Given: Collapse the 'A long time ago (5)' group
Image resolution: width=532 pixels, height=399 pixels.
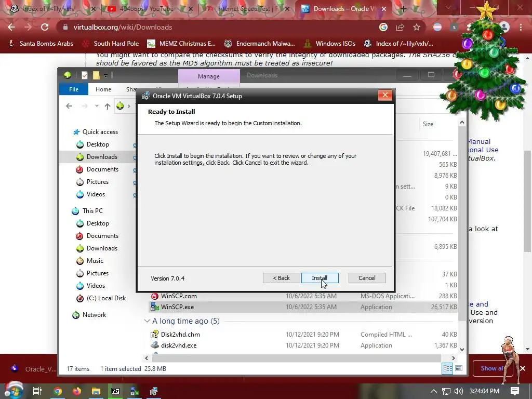Looking at the screenshot, I should coord(147,321).
